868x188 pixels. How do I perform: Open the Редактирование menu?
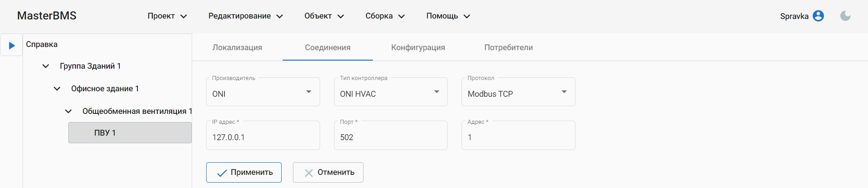[x=245, y=16]
